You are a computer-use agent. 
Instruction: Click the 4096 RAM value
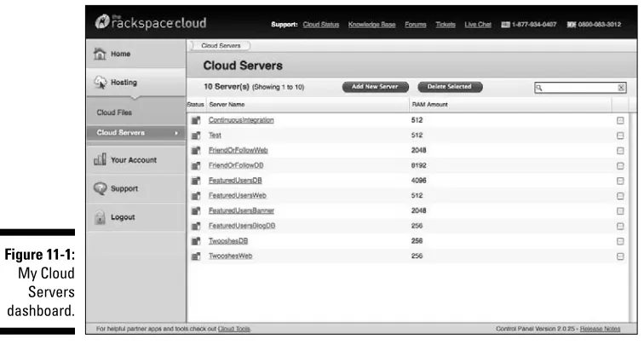pyautogui.click(x=418, y=181)
